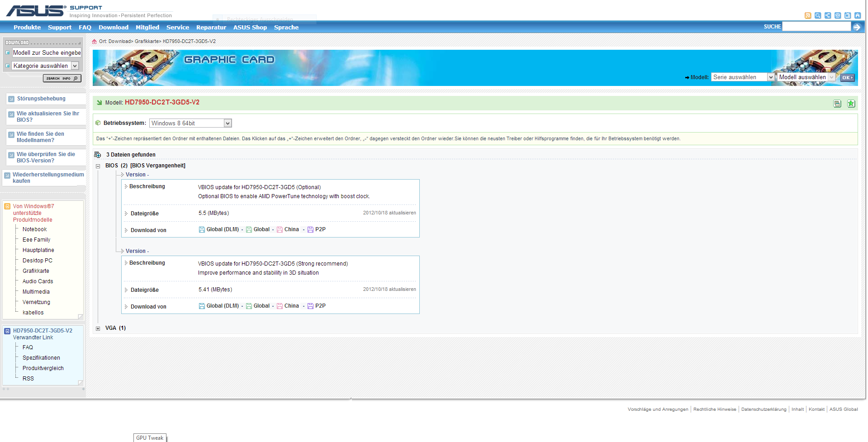Submit search with the arrow button
868x442 pixels.
click(857, 27)
